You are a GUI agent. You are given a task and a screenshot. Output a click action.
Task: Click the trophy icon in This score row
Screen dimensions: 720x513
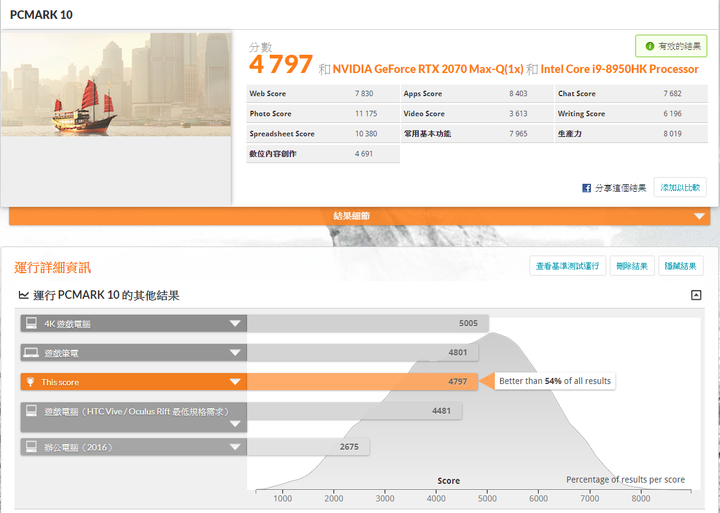[x=30, y=382]
